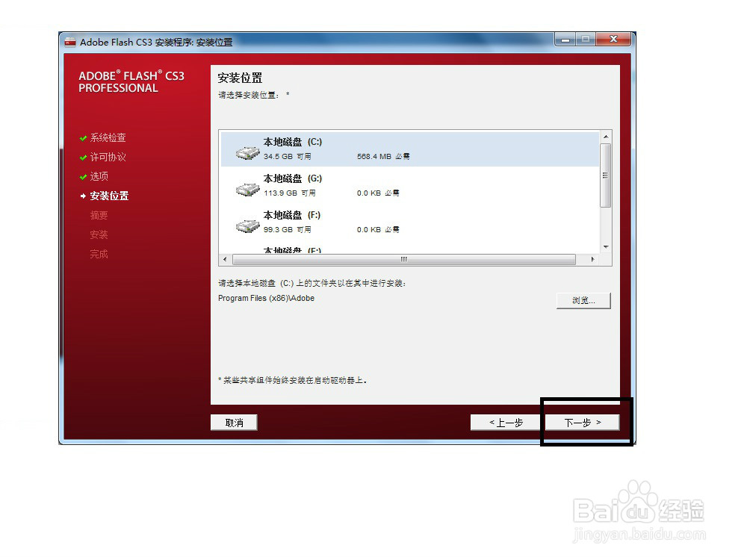
Task: Select the Local Disk (F:) row
Action: coord(409,222)
